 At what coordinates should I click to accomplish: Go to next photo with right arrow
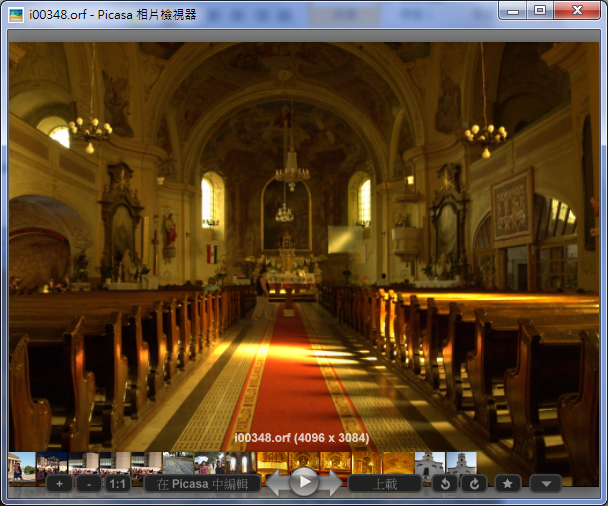tap(331, 483)
